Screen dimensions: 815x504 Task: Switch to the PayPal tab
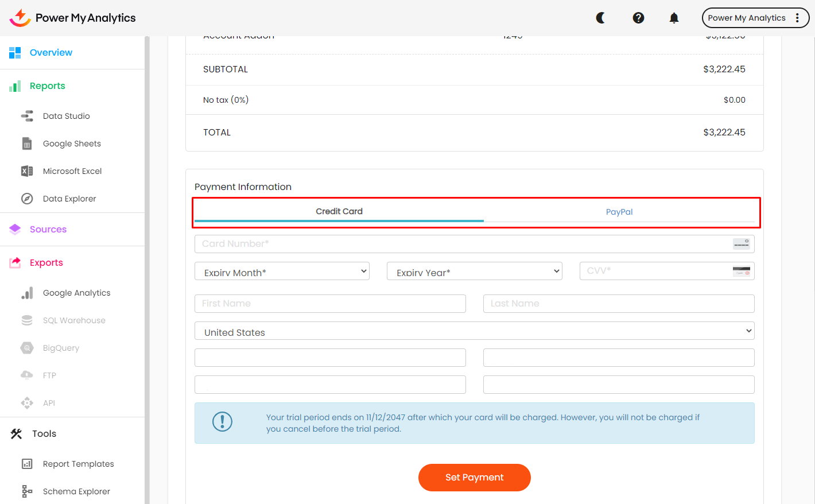(x=619, y=212)
